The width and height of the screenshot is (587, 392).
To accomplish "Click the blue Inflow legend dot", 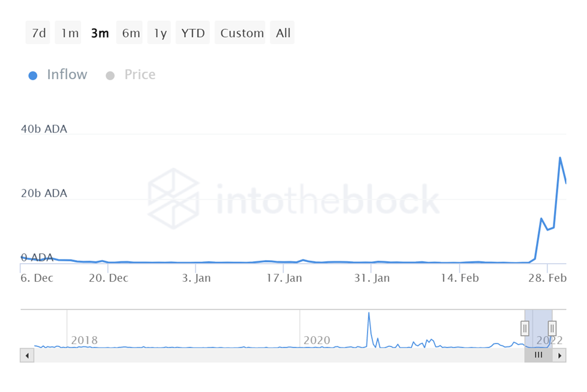I will [x=33, y=76].
